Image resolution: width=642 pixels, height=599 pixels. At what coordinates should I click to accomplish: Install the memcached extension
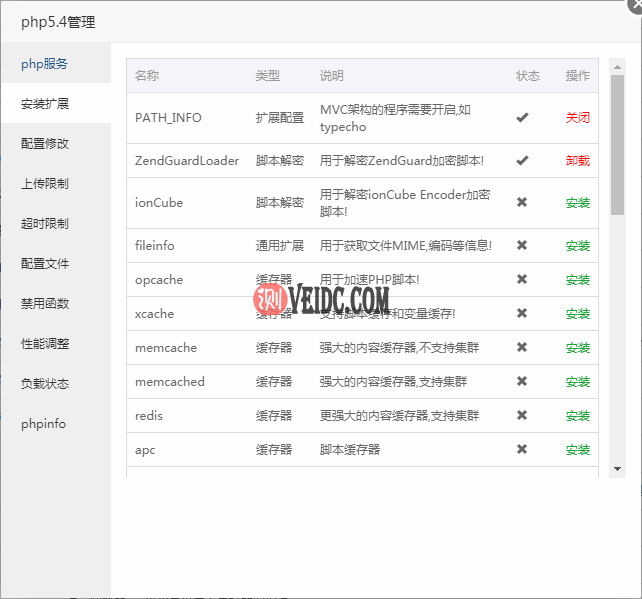pos(578,382)
